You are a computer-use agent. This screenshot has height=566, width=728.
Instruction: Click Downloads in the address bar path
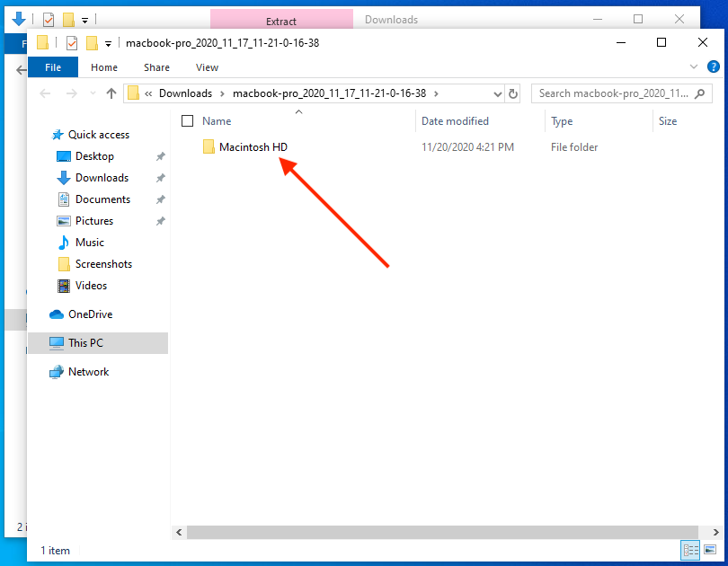pyautogui.click(x=185, y=93)
